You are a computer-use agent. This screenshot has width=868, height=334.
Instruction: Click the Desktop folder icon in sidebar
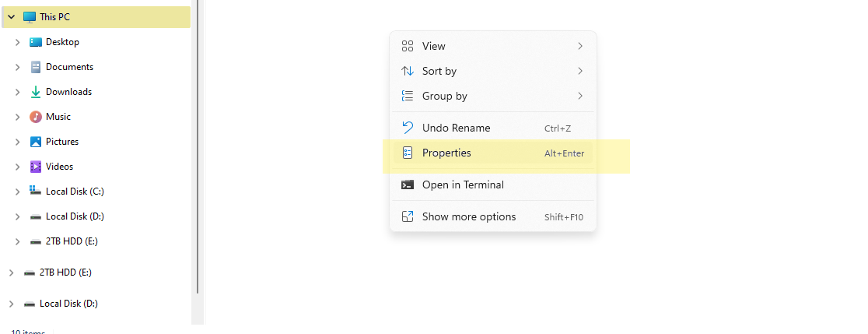36,42
